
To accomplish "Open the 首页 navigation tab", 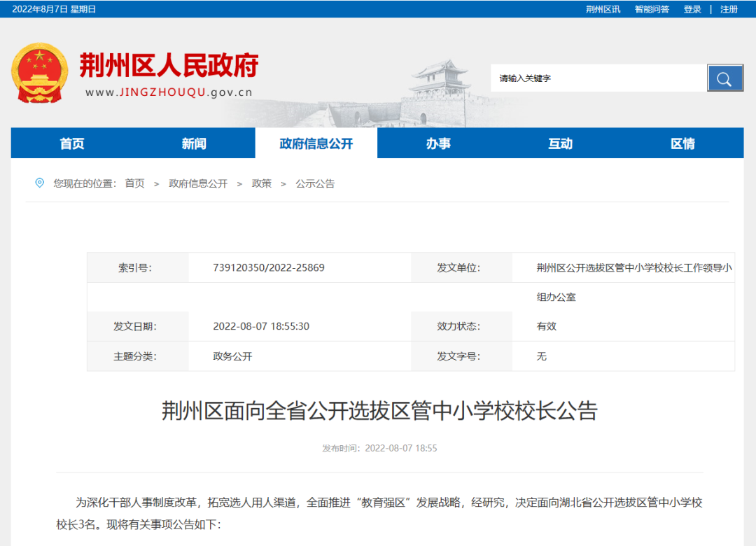I will [x=72, y=143].
